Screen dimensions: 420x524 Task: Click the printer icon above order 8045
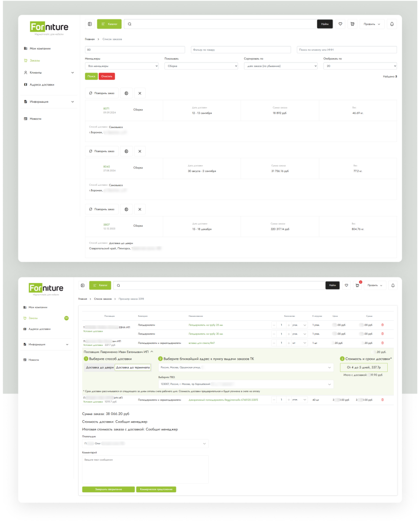[126, 151]
